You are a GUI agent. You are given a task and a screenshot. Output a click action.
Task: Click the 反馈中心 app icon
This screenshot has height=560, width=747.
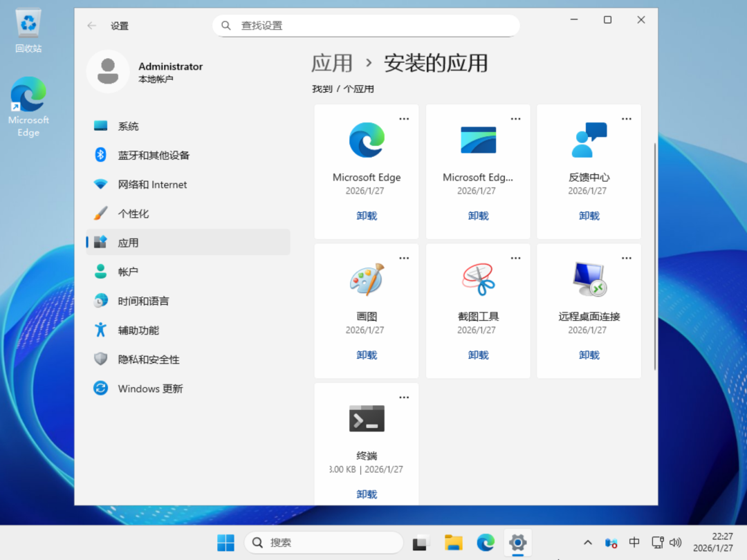click(589, 140)
